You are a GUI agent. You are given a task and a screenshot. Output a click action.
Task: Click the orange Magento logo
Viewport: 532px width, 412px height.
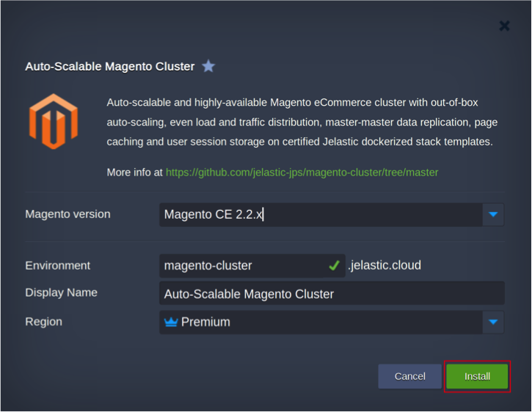pos(53,121)
